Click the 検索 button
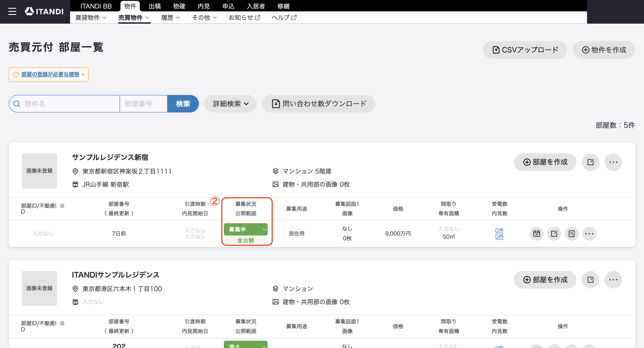 point(183,104)
